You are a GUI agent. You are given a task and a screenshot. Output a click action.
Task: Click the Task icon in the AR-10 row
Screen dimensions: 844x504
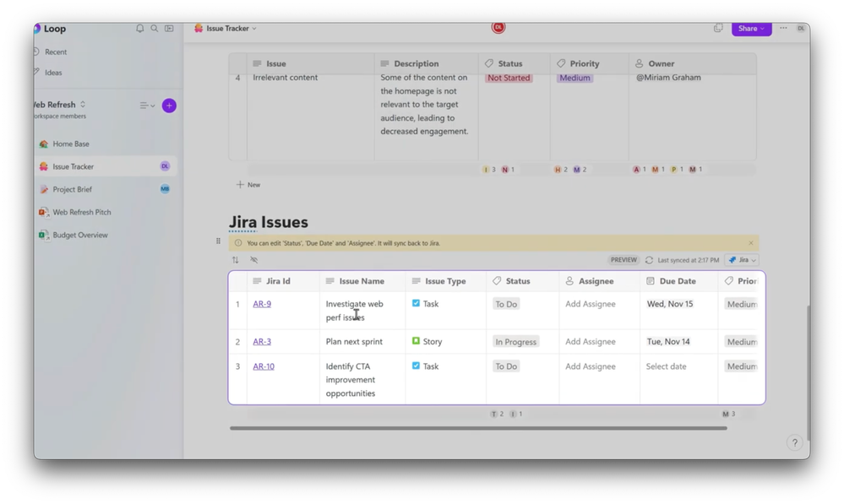coord(416,366)
